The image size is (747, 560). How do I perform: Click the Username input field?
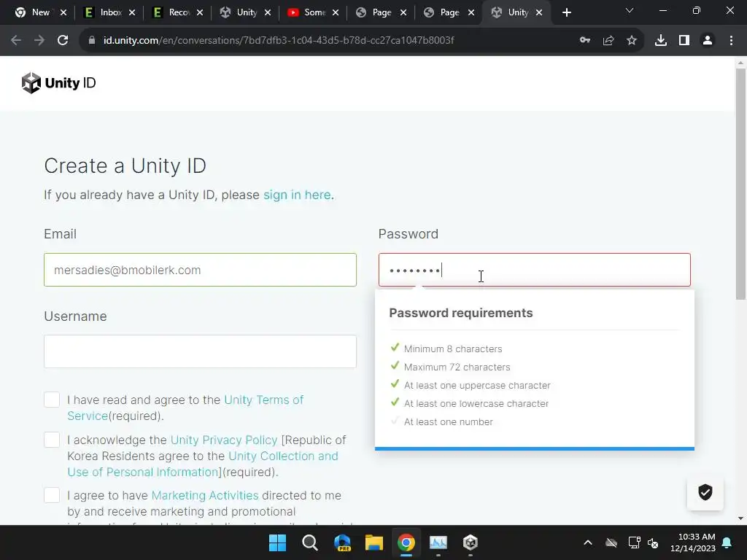click(200, 351)
